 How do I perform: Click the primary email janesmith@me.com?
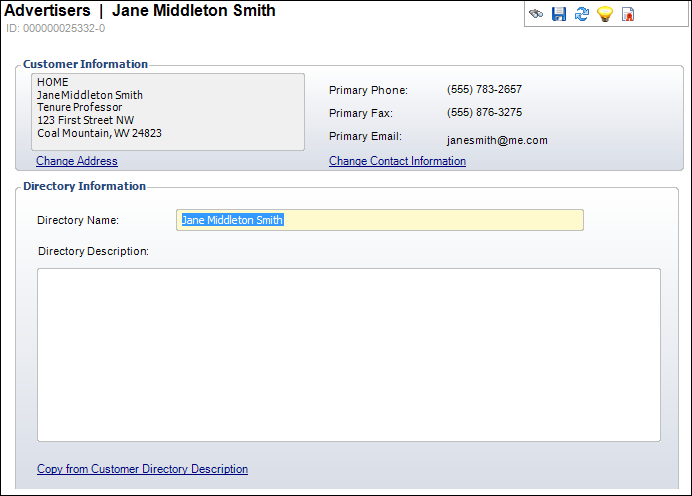[497, 141]
